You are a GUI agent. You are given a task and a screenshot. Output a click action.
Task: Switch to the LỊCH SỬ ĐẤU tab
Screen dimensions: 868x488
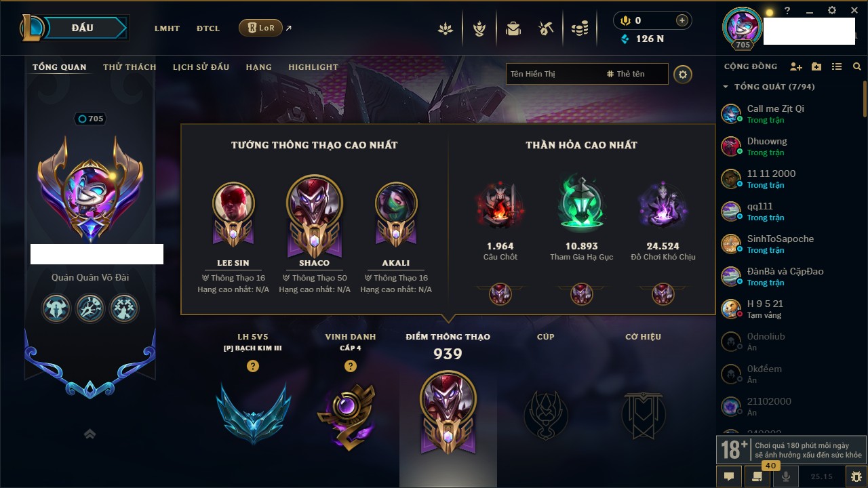click(x=201, y=67)
